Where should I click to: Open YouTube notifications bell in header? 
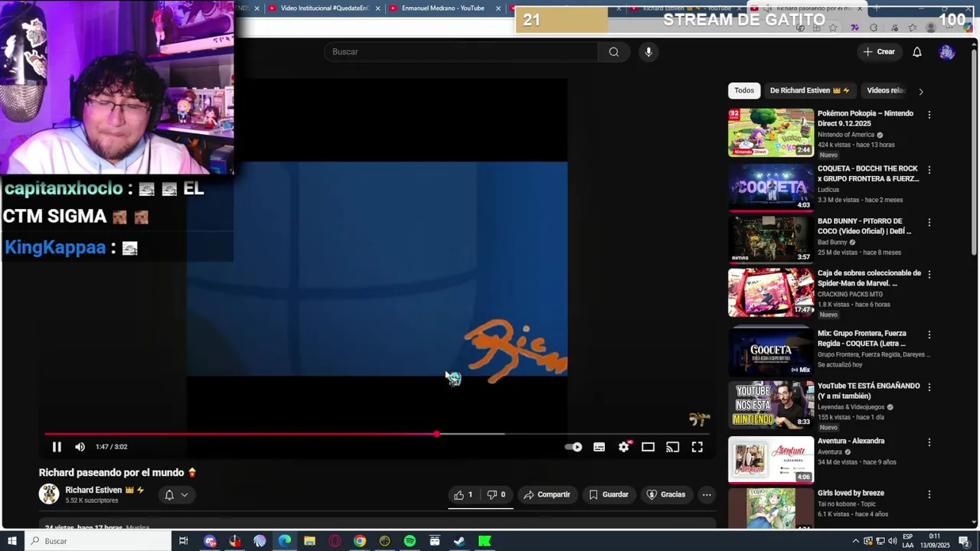pyautogui.click(x=917, y=51)
